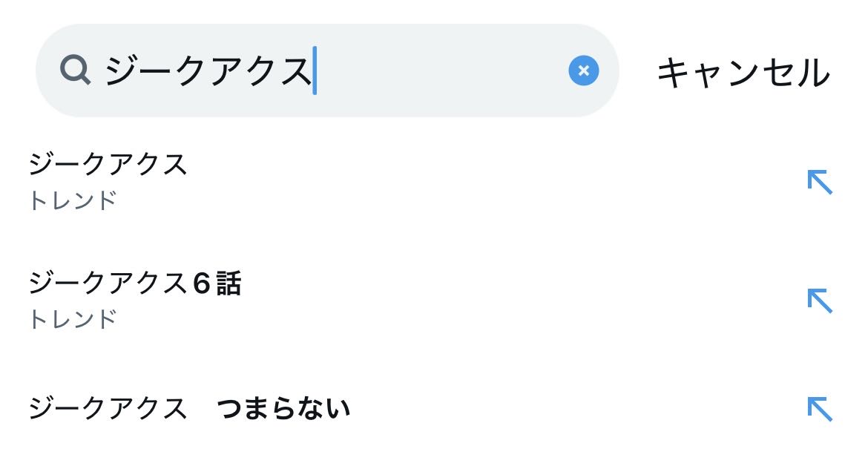Click the ジークアクス portion of the つまらない suggestion
Viewport: 868px width, 469px height.
coord(108,409)
